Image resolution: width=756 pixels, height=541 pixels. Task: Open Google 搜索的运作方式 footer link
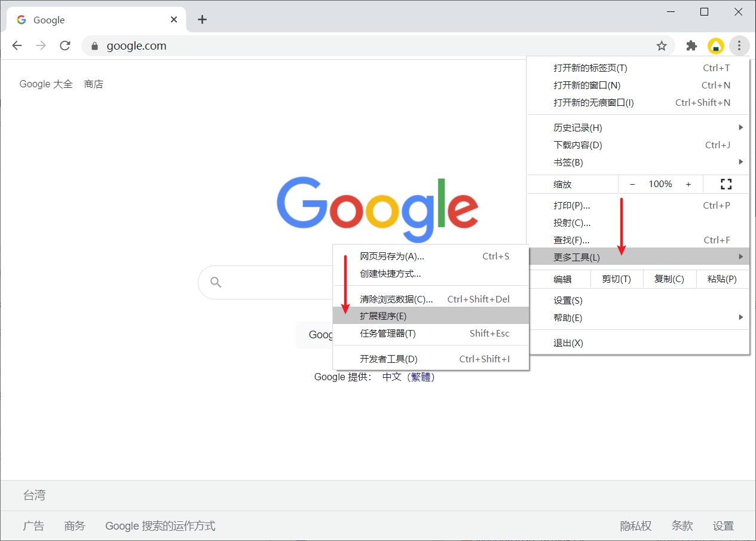[x=160, y=526]
